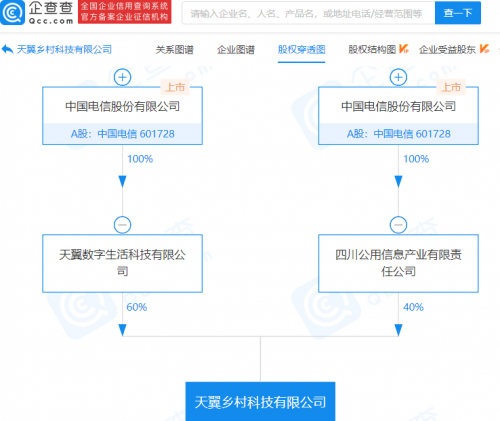Collapse the minus node above 天翼数字生活科技有限公司
Viewport: 500px width, 421px height.
coord(122,225)
